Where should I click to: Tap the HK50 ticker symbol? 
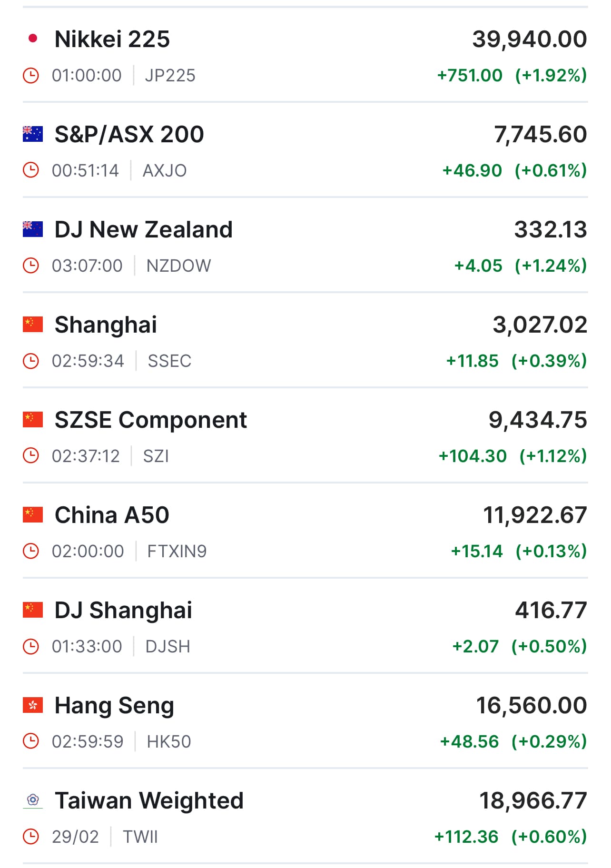169,741
